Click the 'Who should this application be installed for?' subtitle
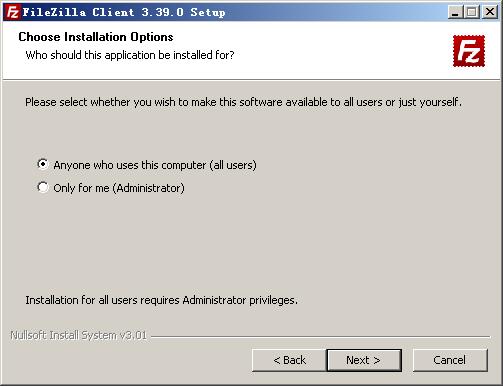The width and height of the screenshot is (503, 386). pos(130,55)
